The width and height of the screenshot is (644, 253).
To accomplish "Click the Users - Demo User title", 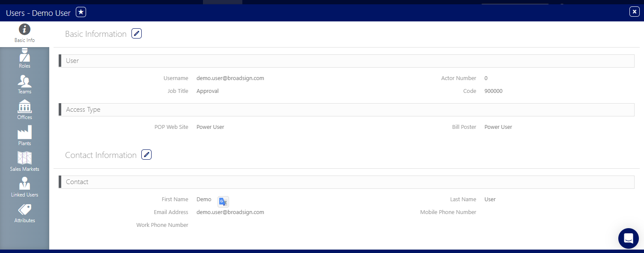I will [38, 13].
